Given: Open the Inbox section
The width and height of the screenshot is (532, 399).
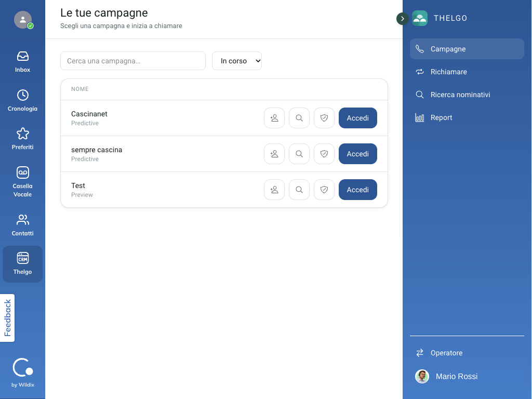Looking at the screenshot, I should (x=22, y=62).
